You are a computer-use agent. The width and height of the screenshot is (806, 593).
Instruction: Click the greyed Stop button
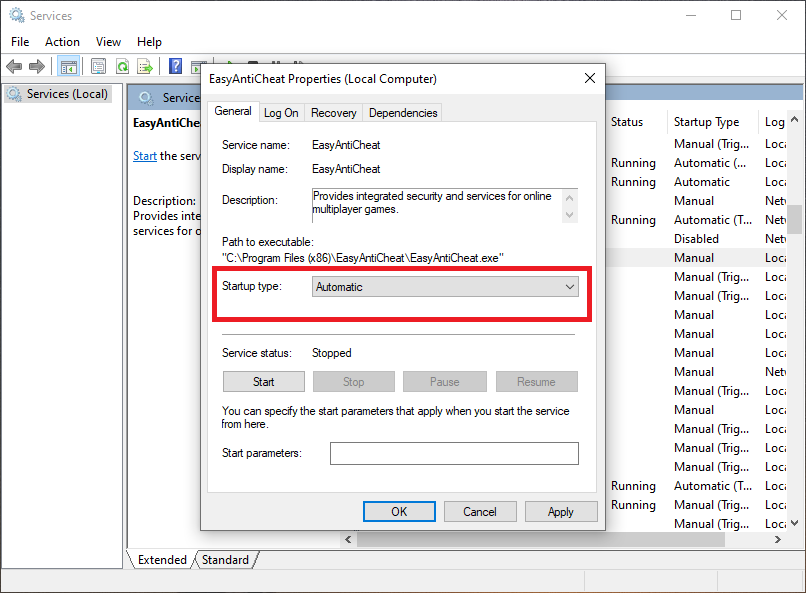click(354, 382)
